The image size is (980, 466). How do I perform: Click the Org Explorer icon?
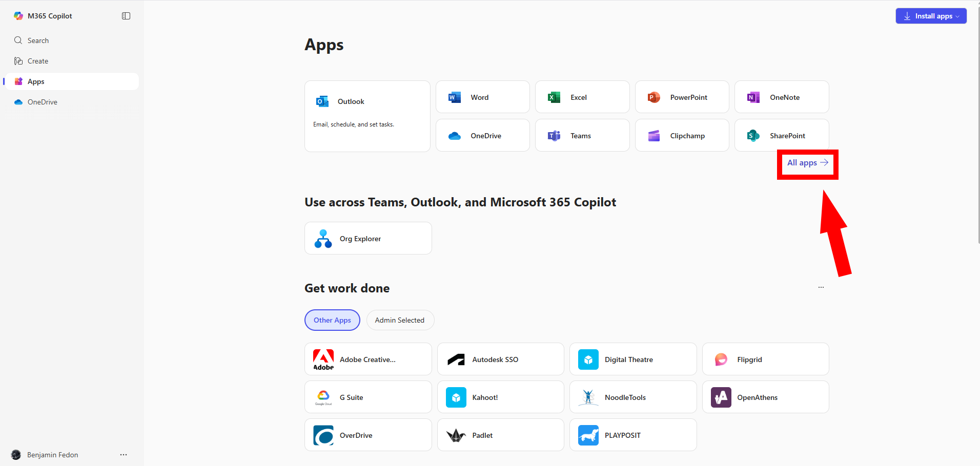(323, 239)
